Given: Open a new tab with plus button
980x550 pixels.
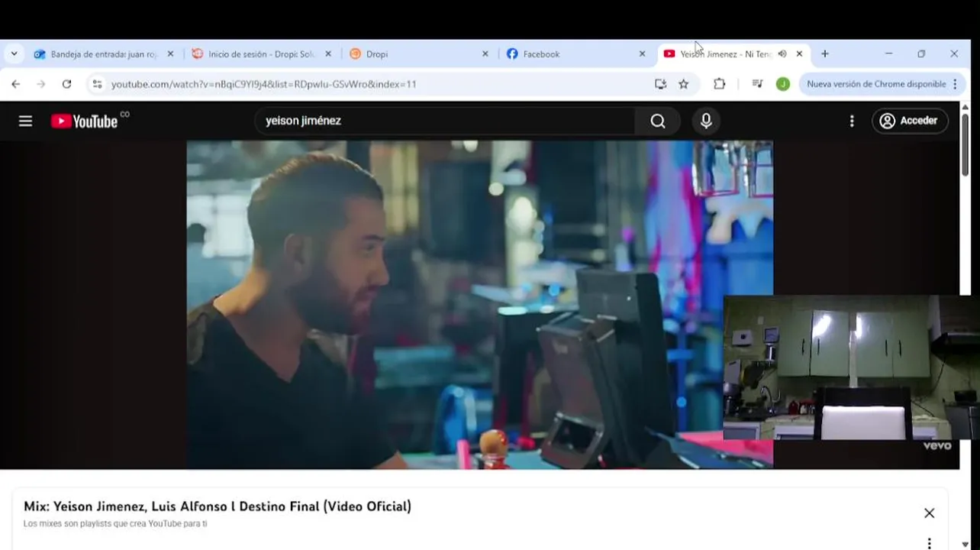Looking at the screenshot, I should click(825, 54).
